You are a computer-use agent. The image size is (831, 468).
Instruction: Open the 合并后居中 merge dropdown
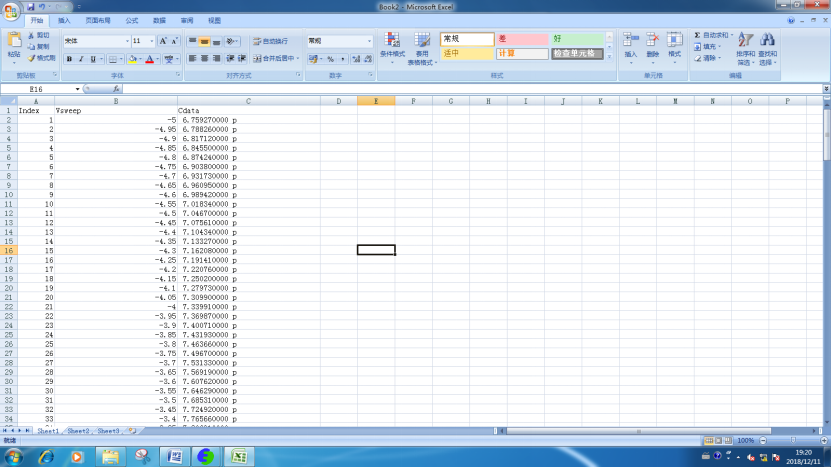(x=298, y=58)
